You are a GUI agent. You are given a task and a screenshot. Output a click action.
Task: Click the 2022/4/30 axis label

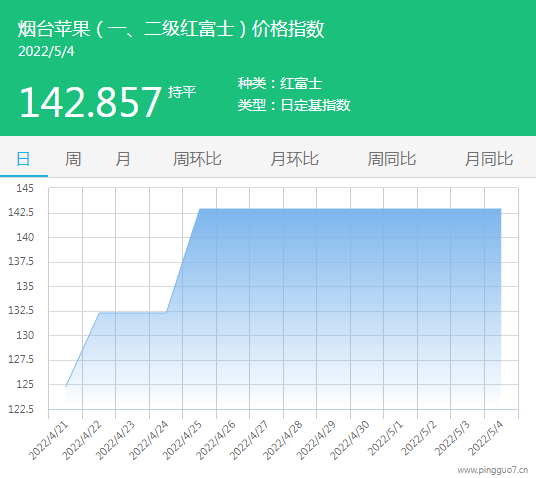click(350, 440)
